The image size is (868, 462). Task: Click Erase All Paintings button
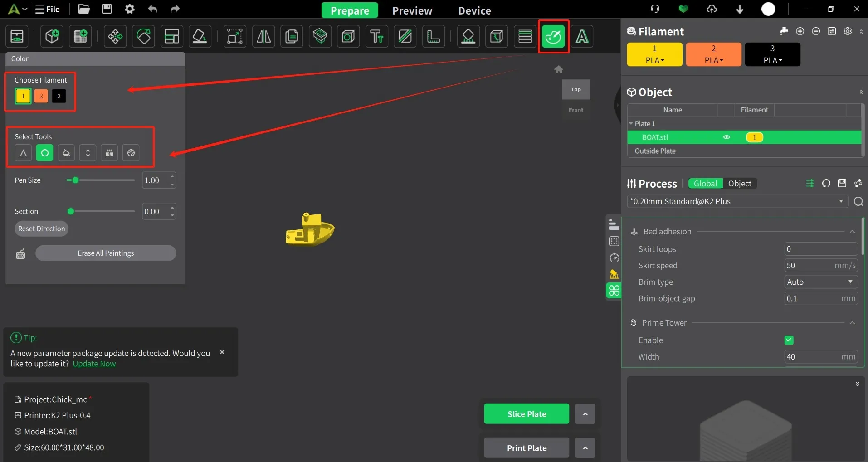click(x=106, y=253)
